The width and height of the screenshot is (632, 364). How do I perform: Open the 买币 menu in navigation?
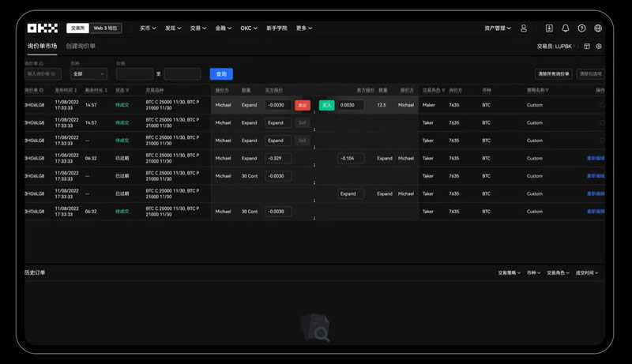tap(148, 28)
